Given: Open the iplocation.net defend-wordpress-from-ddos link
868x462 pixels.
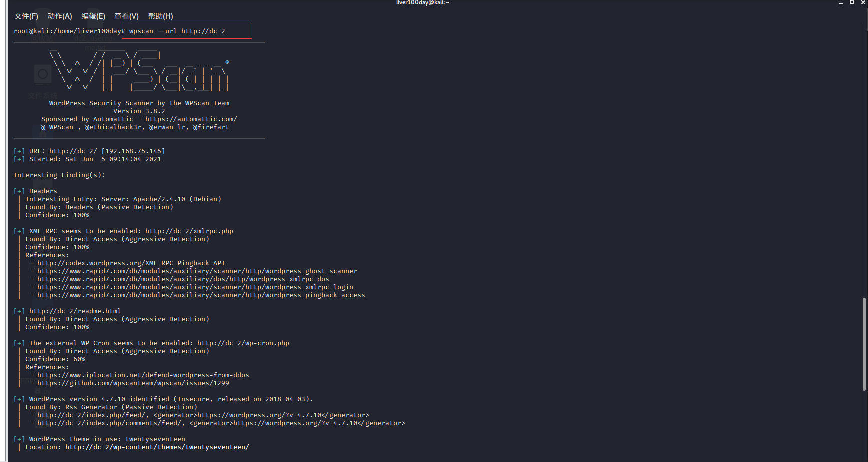Looking at the screenshot, I should (143, 375).
